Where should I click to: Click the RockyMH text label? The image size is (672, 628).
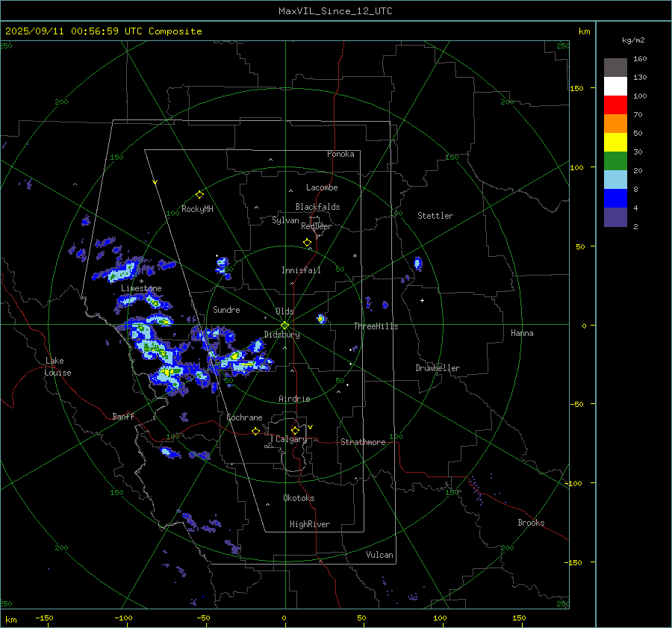pyautogui.click(x=197, y=209)
